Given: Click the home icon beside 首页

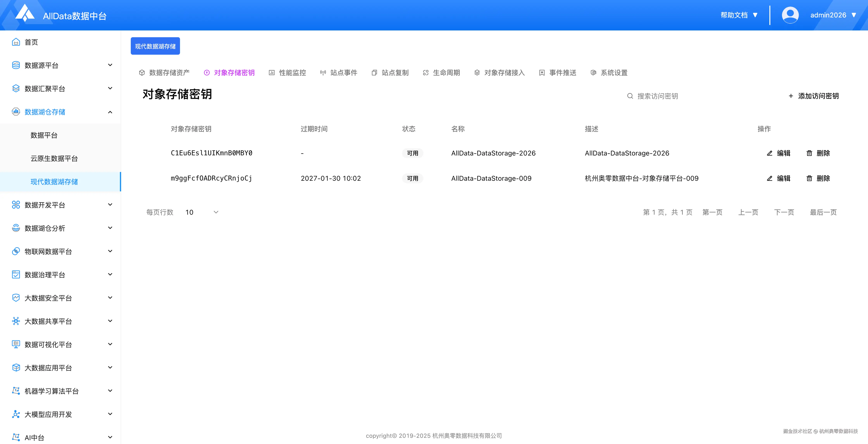Looking at the screenshot, I should click(x=15, y=42).
